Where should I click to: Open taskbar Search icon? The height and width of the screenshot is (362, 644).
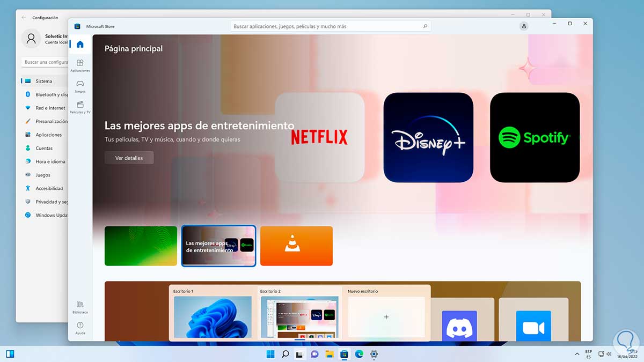(286, 354)
